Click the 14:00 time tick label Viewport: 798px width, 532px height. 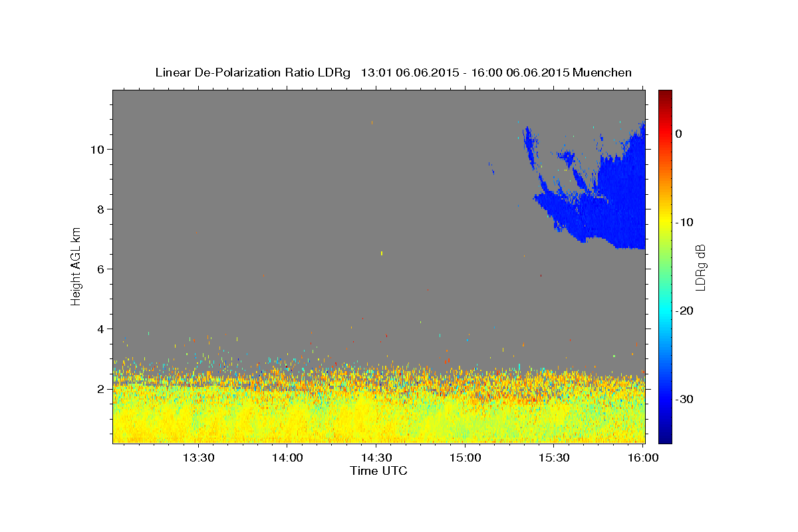tap(287, 458)
